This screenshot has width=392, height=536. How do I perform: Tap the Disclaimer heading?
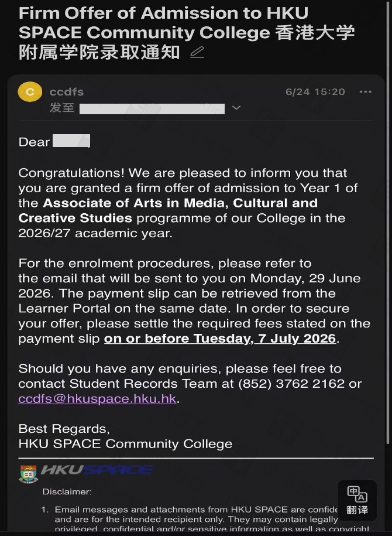tap(67, 491)
